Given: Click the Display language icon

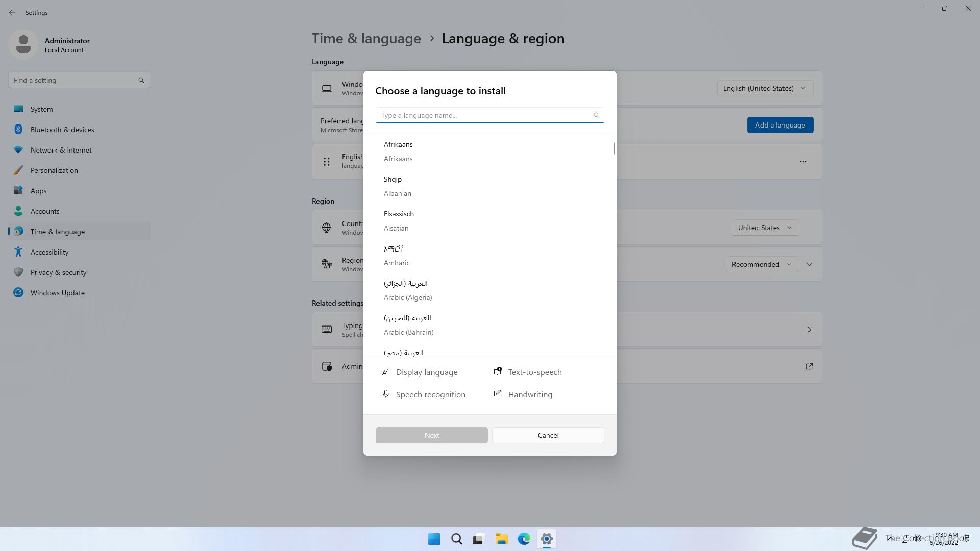Looking at the screenshot, I should tap(386, 372).
